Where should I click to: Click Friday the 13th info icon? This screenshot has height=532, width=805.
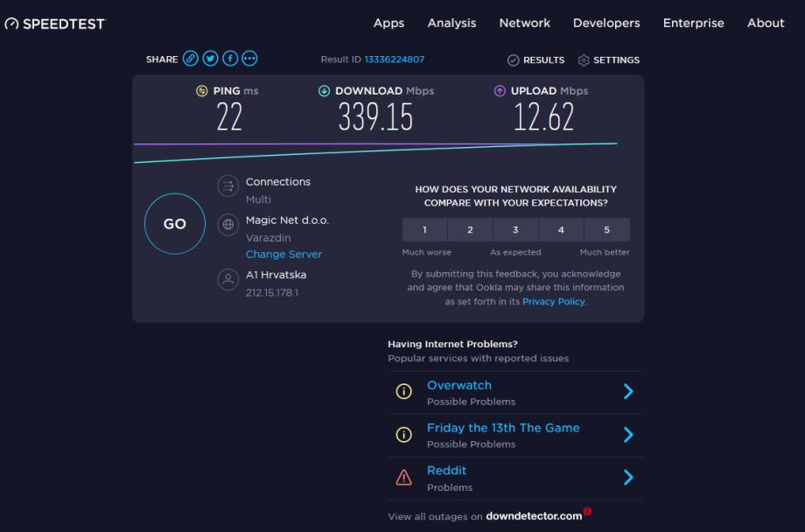tap(404, 434)
